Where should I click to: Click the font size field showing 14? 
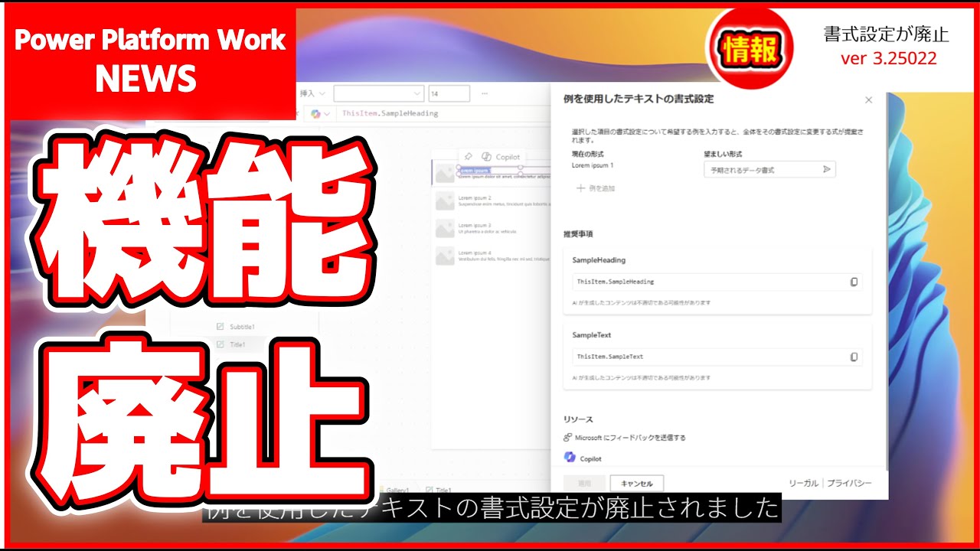[x=449, y=93]
